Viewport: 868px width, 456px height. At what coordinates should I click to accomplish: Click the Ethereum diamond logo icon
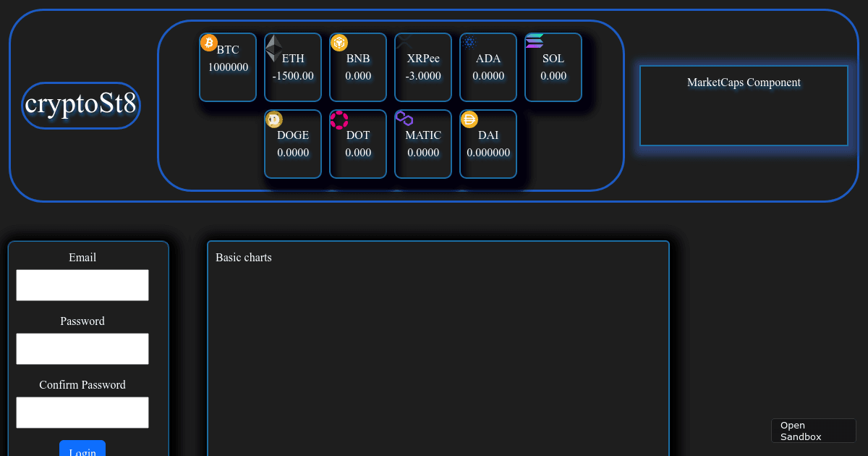(274, 48)
